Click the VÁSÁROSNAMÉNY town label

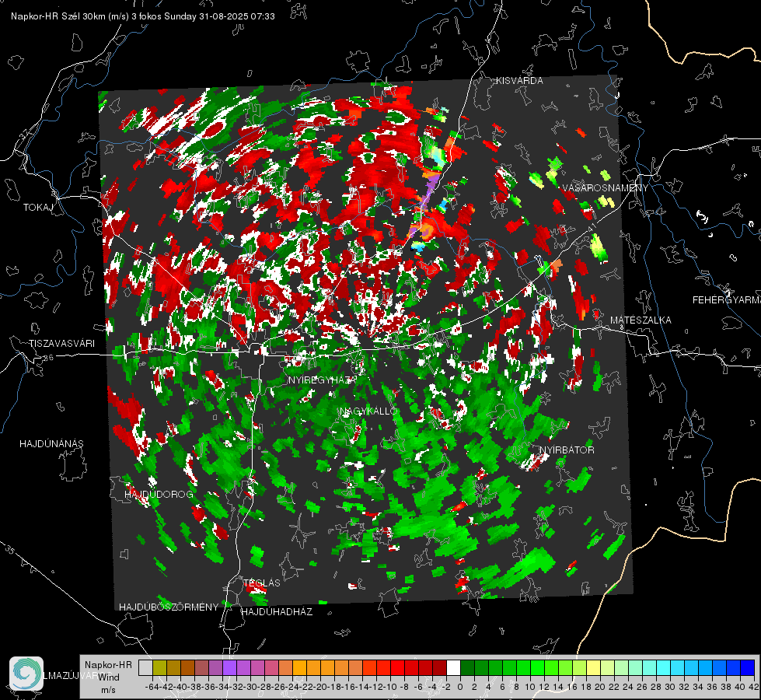(x=606, y=187)
